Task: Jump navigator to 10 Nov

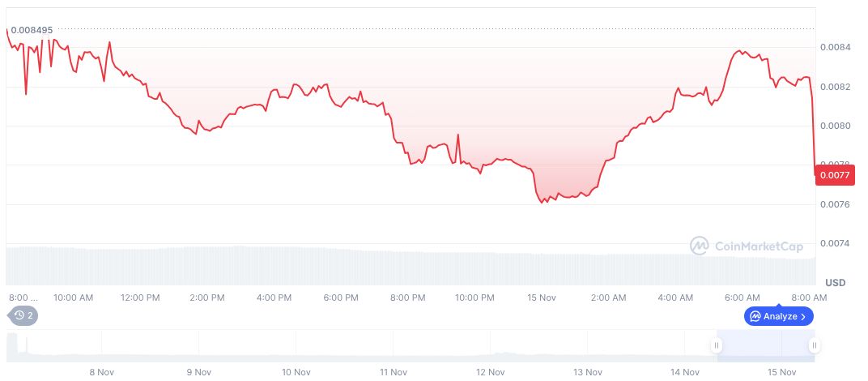Action: pos(296,372)
